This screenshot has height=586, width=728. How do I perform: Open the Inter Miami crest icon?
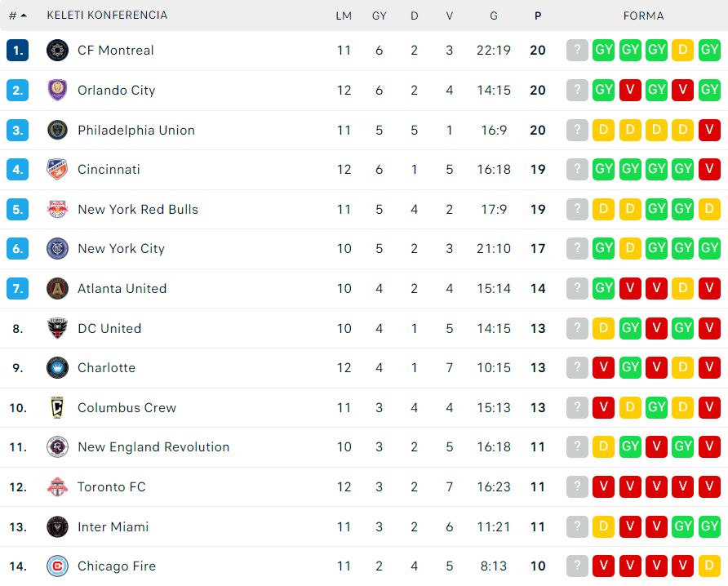coord(58,526)
